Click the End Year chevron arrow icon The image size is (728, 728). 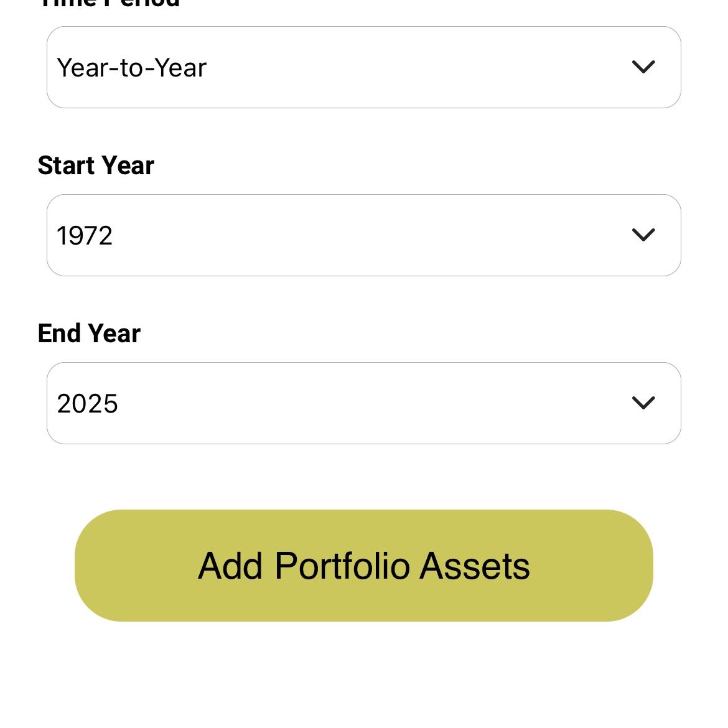(x=643, y=403)
